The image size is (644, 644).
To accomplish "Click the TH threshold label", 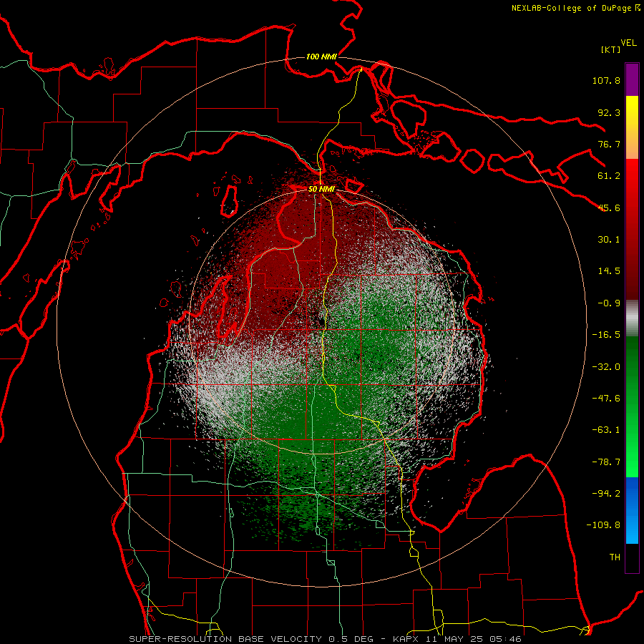I will point(615,557).
